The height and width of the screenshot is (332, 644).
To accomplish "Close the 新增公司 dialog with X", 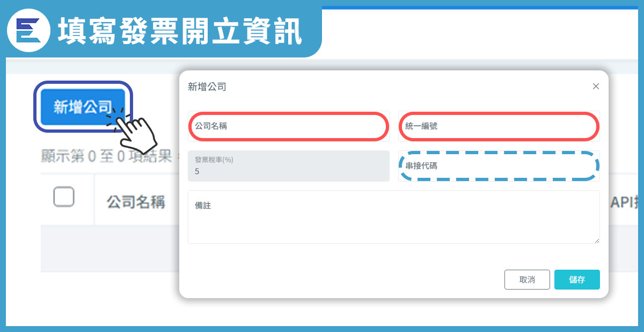I will click(x=596, y=86).
